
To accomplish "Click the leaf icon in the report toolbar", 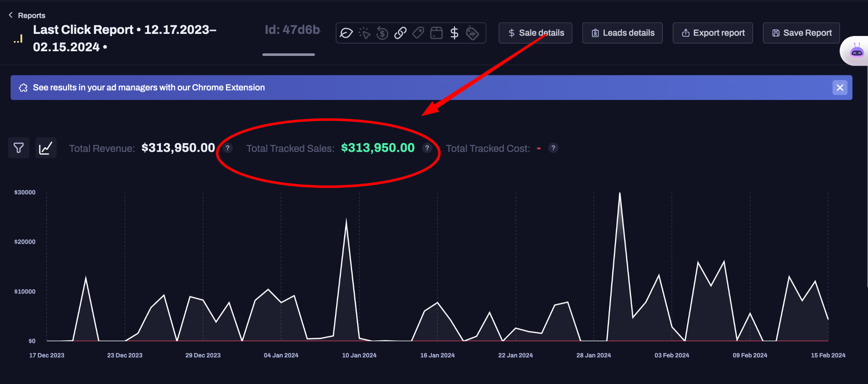I will 346,33.
